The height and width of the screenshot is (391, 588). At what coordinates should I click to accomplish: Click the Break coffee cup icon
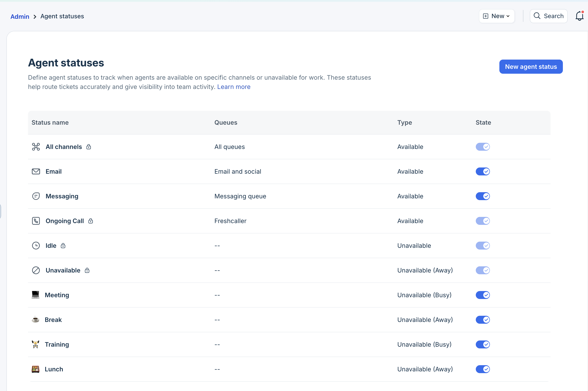pos(35,320)
